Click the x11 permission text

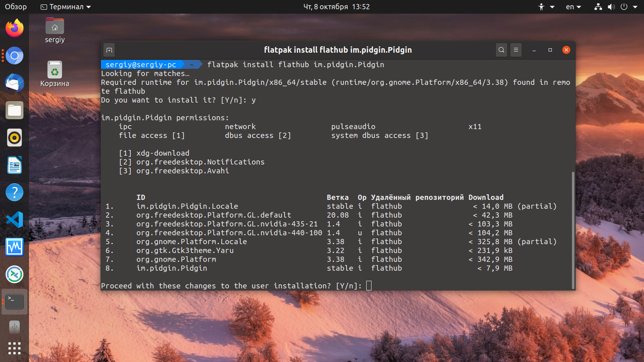[475, 127]
